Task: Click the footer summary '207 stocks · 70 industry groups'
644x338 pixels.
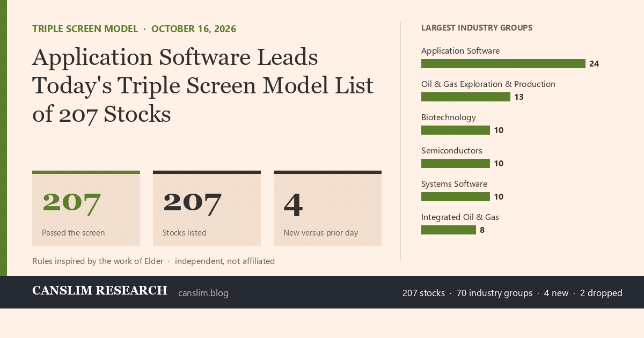Action: point(467,293)
